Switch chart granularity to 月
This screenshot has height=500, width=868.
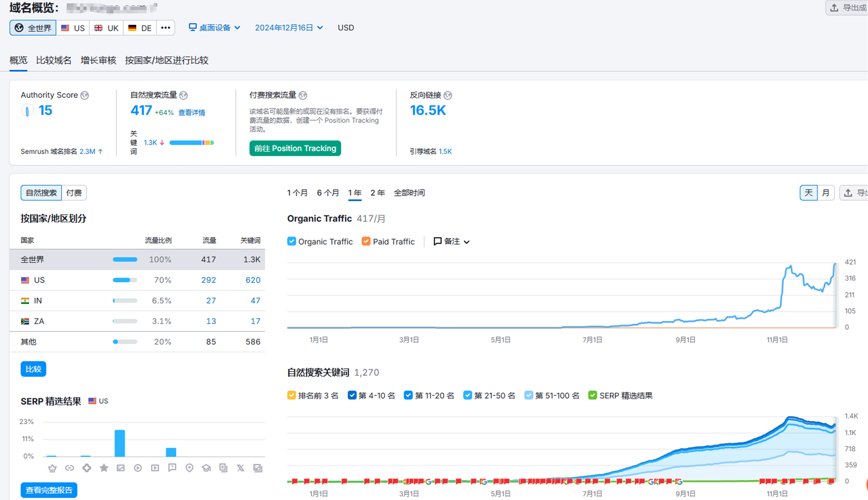[x=826, y=193]
